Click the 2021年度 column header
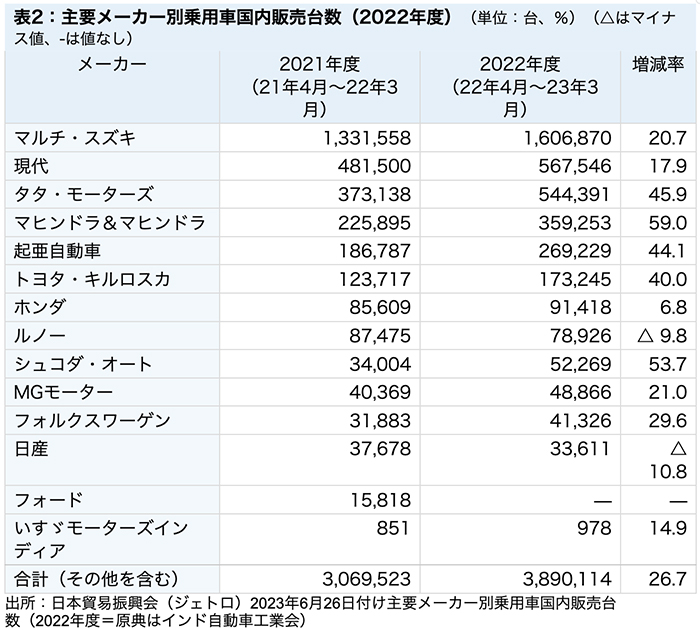This screenshot has height=630, width=700. coord(319,87)
